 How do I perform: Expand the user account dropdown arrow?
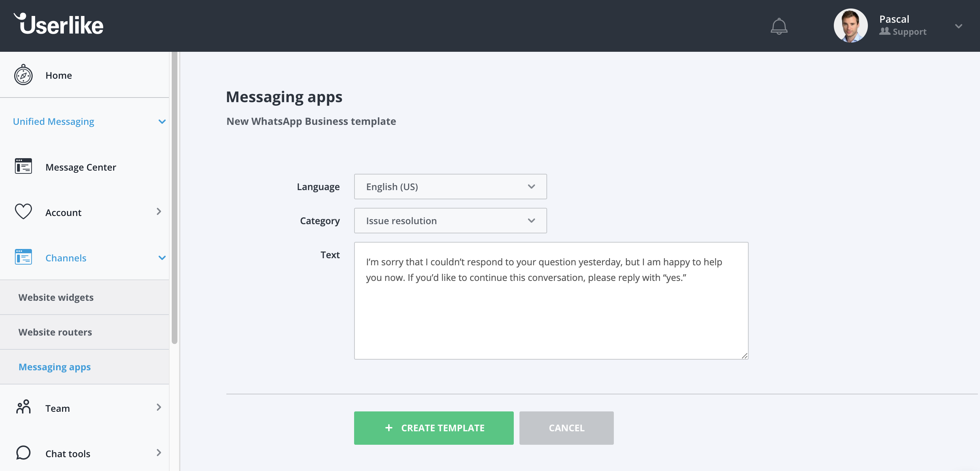(958, 26)
